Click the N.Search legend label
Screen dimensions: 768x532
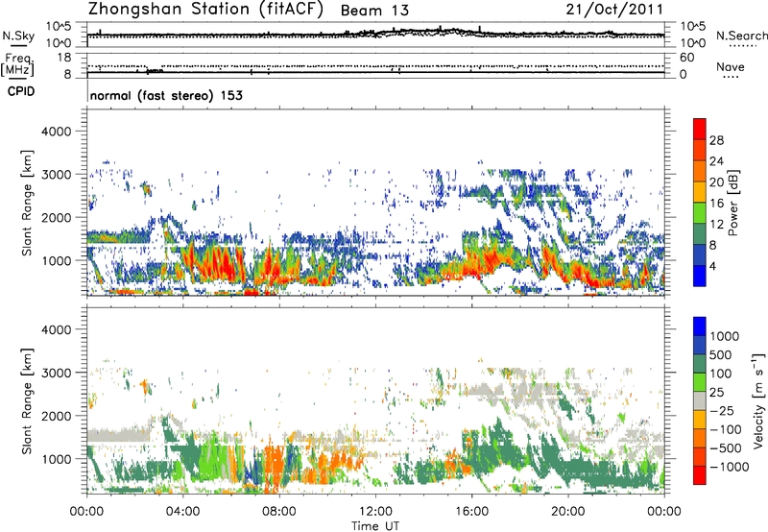(741, 36)
